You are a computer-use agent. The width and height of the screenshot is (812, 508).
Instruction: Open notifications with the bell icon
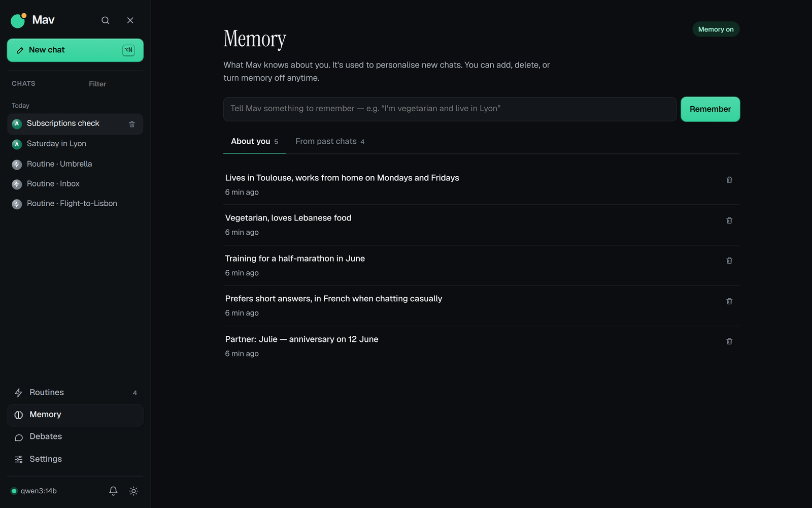(x=113, y=491)
